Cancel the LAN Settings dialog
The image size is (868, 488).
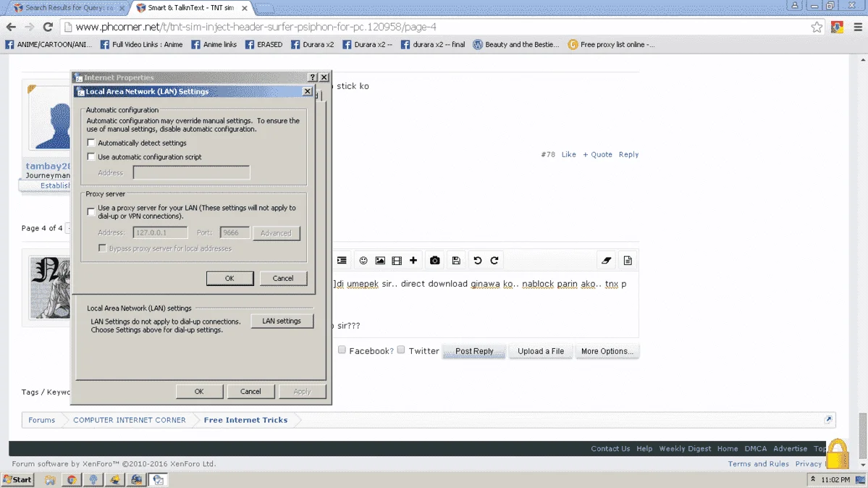tap(283, 278)
